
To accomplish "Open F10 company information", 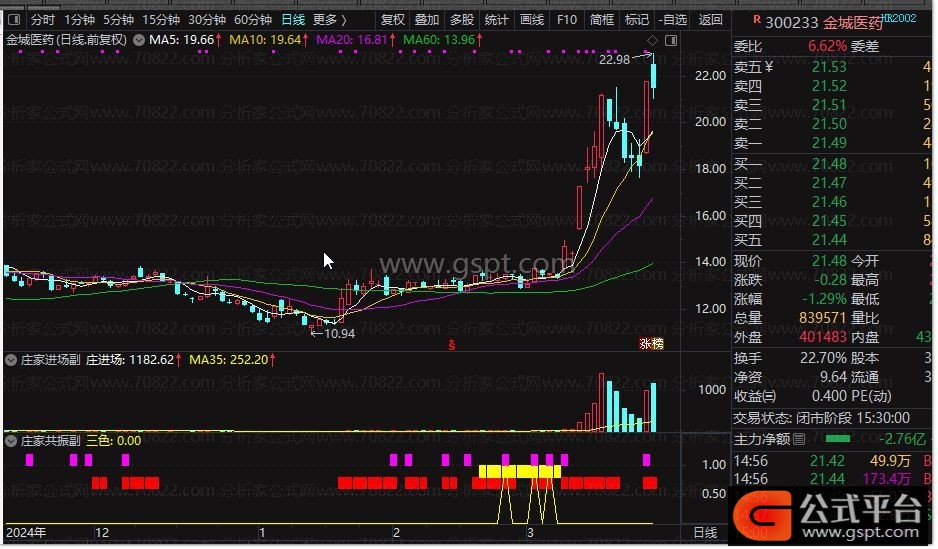I will click(x=567, y=20).
